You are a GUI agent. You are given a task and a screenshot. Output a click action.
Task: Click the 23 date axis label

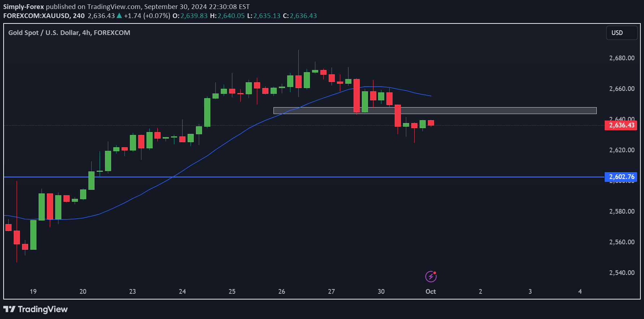click(133, 292)
